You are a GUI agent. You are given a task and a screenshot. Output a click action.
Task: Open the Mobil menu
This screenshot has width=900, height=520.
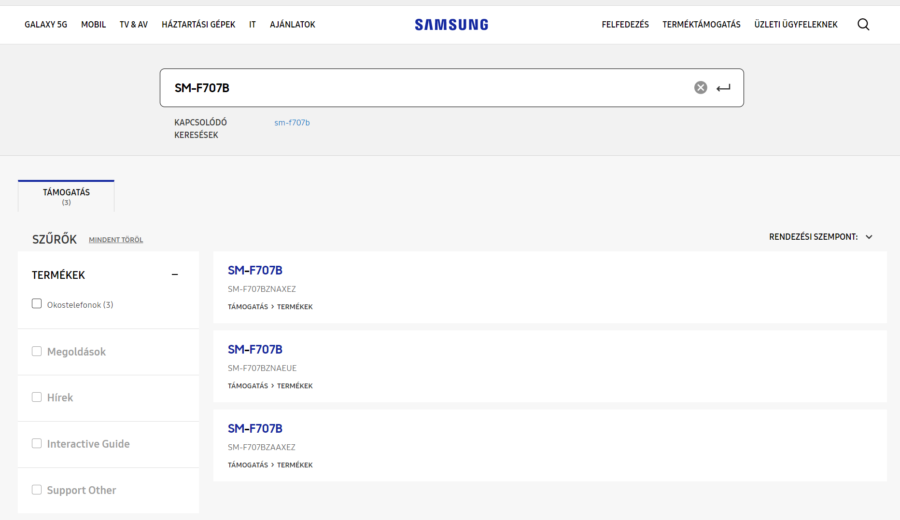93,25
